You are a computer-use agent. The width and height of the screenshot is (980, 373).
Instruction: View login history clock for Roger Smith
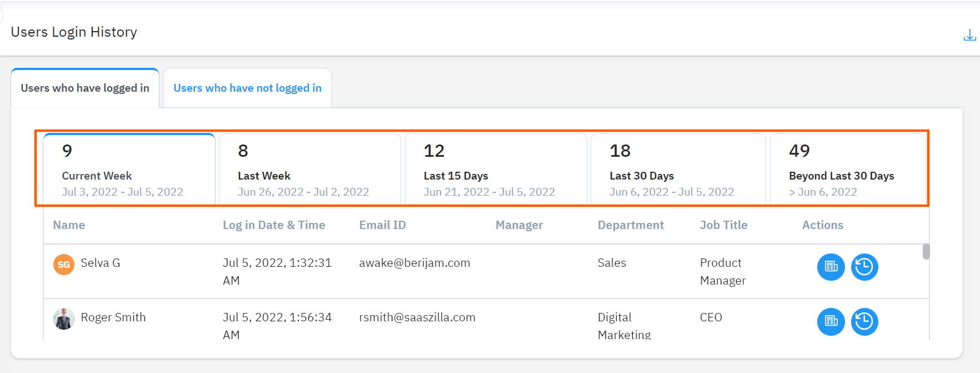[x=864, y=321]
